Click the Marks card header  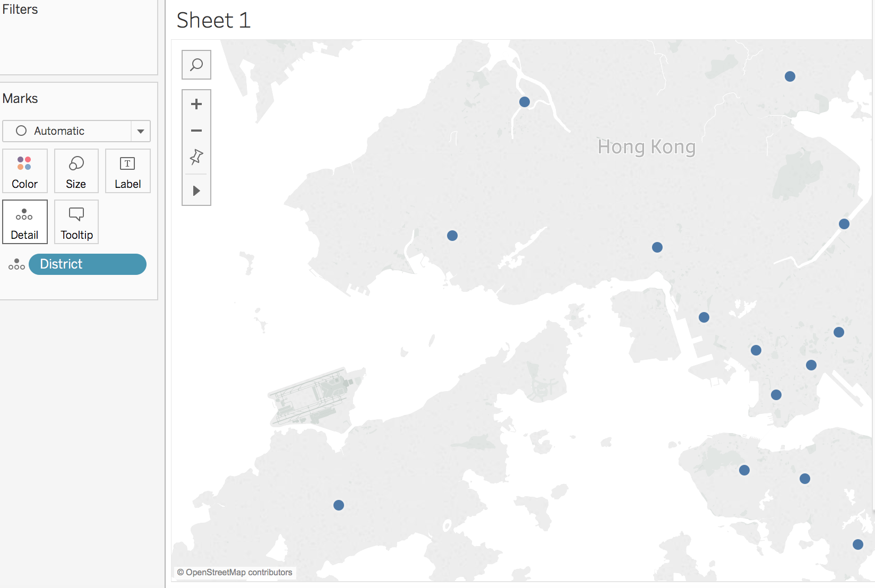pyautogui.click(x=20, y=98)
